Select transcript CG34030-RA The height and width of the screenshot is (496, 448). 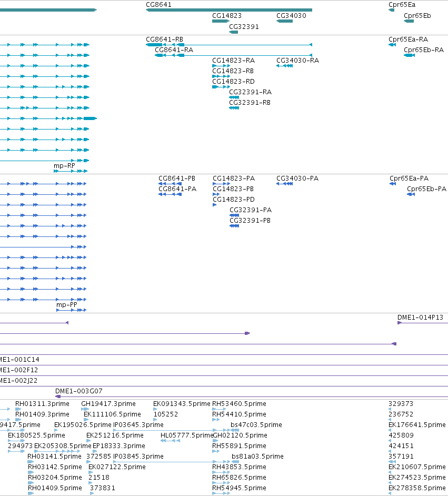point(285,66)
